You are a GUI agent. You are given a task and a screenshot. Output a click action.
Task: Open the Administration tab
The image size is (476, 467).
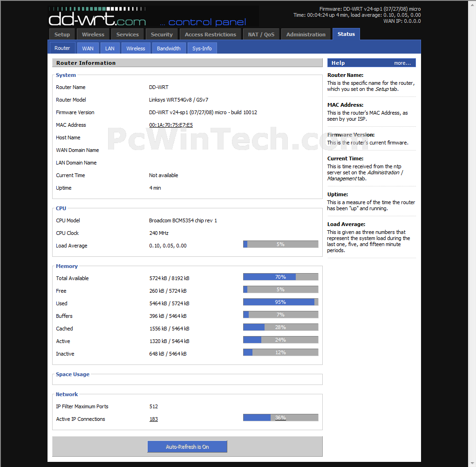tap(306, 34)
